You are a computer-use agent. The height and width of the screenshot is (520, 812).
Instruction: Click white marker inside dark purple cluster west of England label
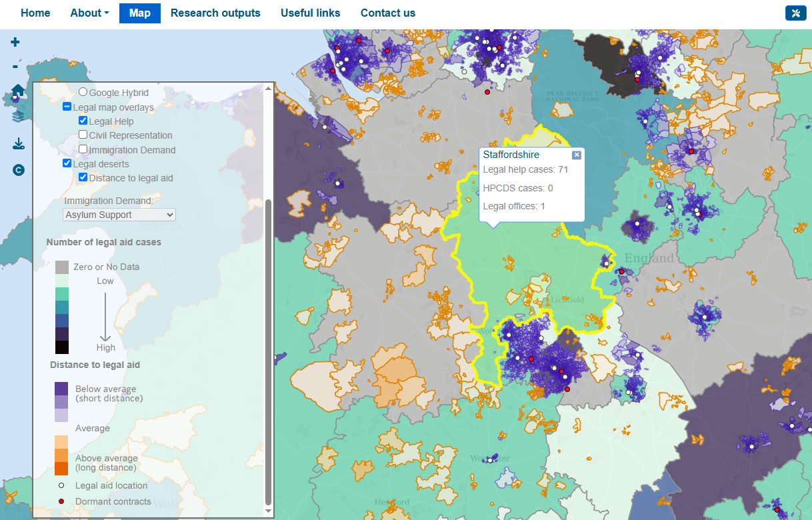point(637,224)
